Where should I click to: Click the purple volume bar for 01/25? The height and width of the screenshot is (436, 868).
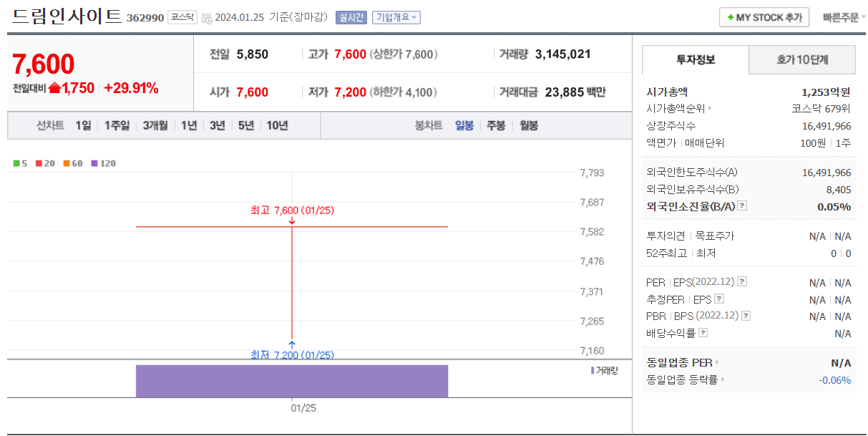pos(292,381)
